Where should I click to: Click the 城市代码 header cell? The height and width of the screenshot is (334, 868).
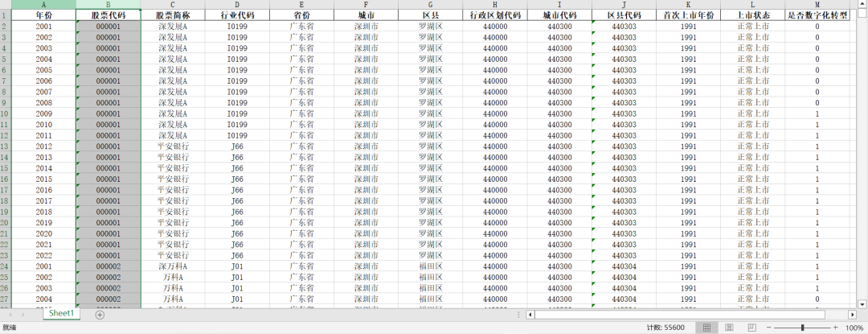click(559, 15)
